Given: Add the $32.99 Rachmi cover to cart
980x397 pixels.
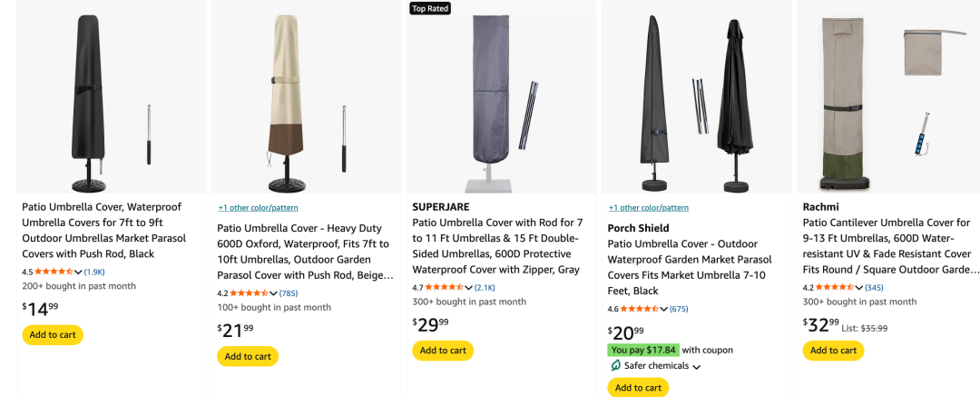Looking at the screenshot, I should 833,350.
